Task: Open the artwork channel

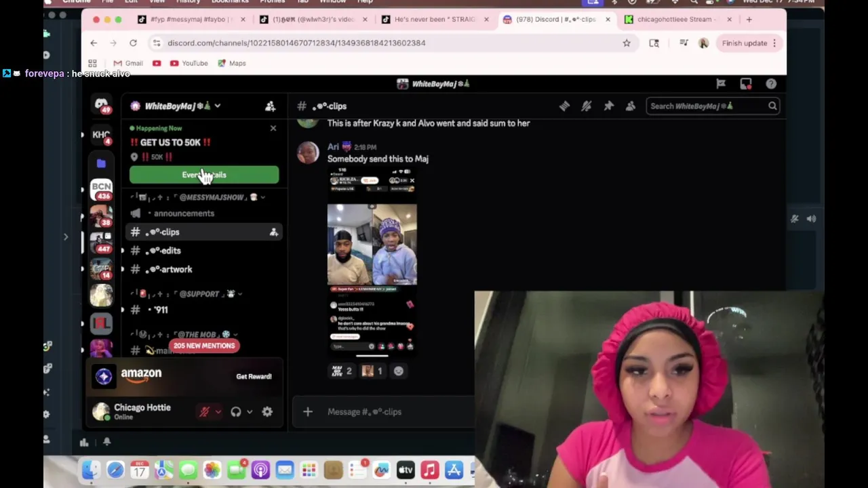Action: [168, 269]
